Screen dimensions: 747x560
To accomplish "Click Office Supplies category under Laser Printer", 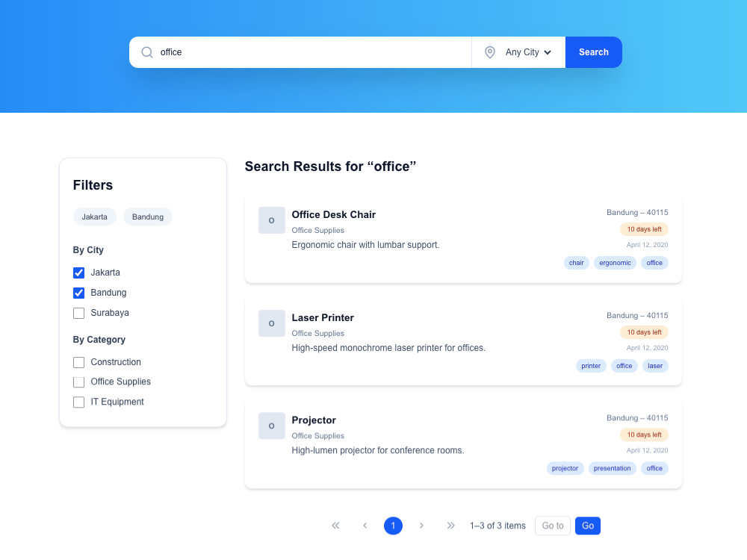I will [317, 333].
